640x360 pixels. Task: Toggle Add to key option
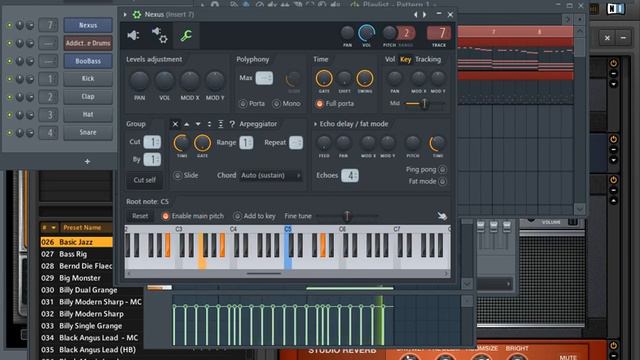point(254,216)
